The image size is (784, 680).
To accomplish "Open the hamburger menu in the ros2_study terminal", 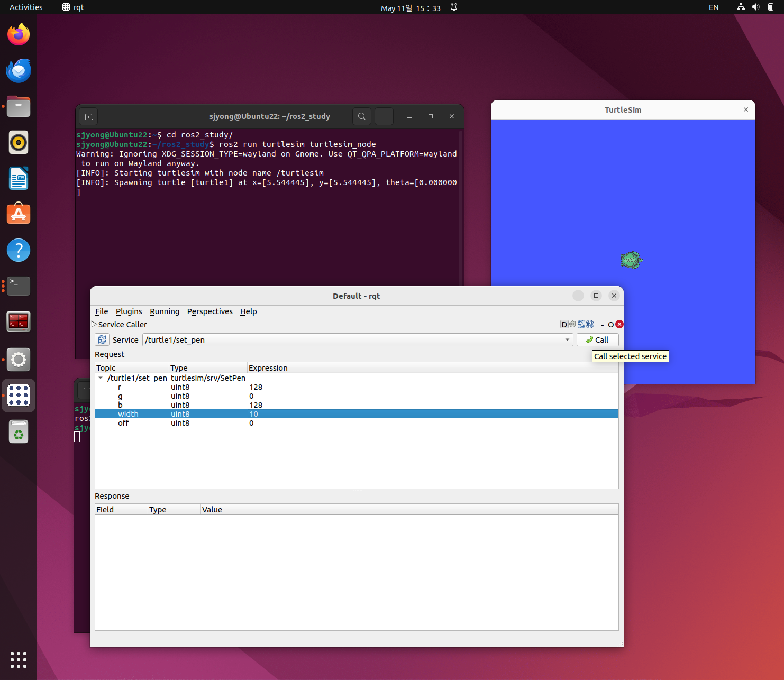I will pyautogui.click(x=384, y=116).
